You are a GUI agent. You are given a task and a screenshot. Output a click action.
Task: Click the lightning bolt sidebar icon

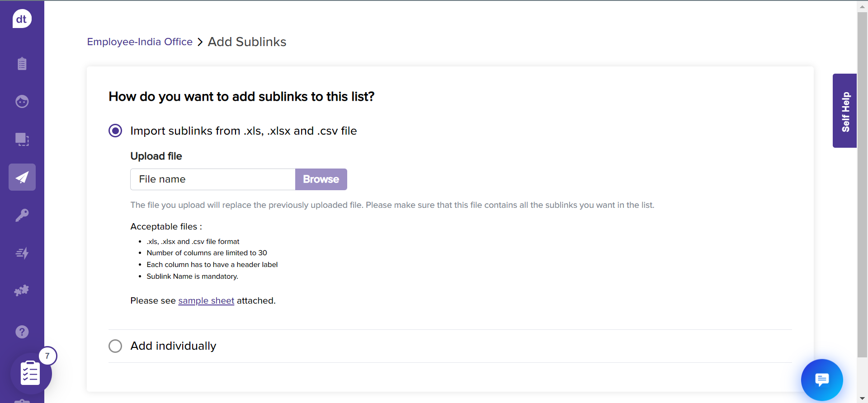[x=22, y=253]
